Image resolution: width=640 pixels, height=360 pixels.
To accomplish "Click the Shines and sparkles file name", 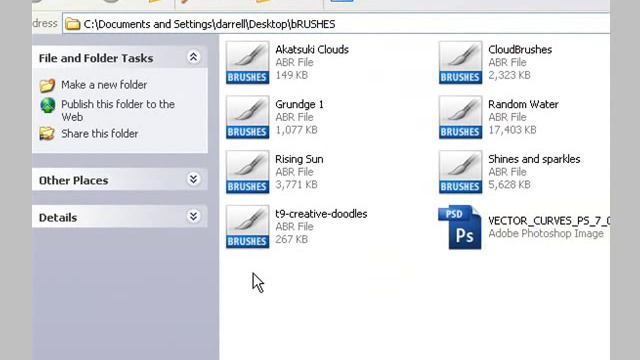I will [534, 159].
